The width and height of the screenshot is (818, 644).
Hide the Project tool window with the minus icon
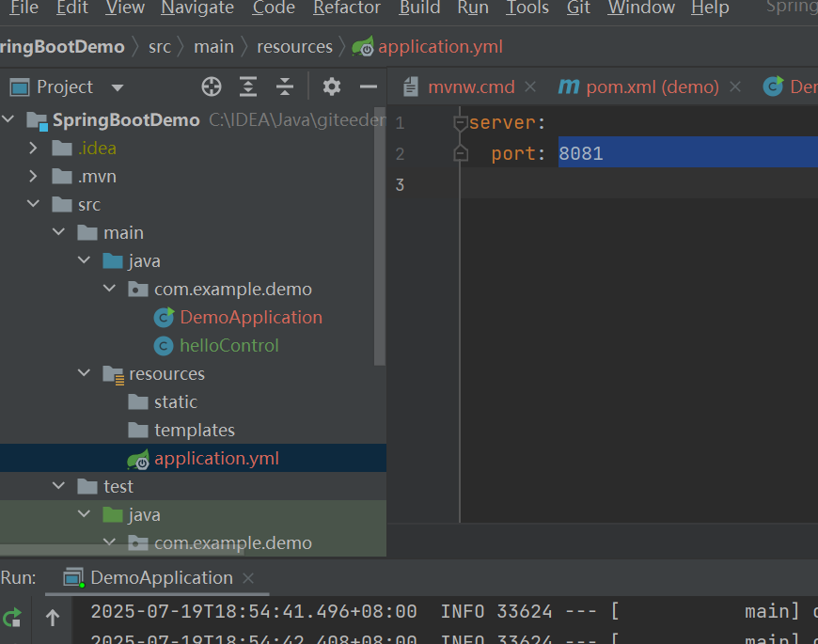click(369, 86)
